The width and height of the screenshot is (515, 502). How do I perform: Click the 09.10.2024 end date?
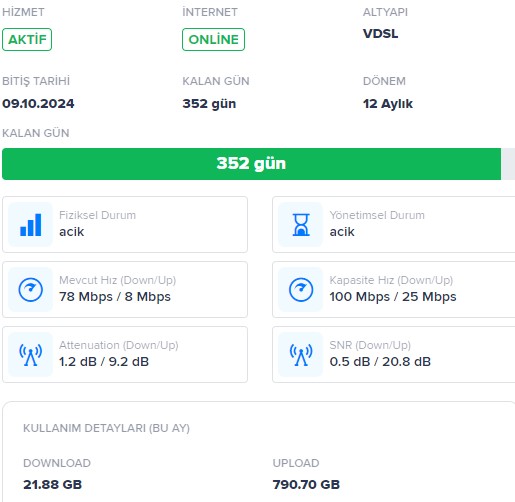(x=38, y=104)
